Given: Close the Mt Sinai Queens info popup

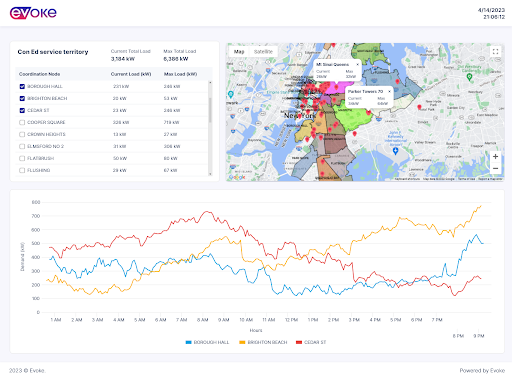Looking at the screenshot, I should point(358,64).
